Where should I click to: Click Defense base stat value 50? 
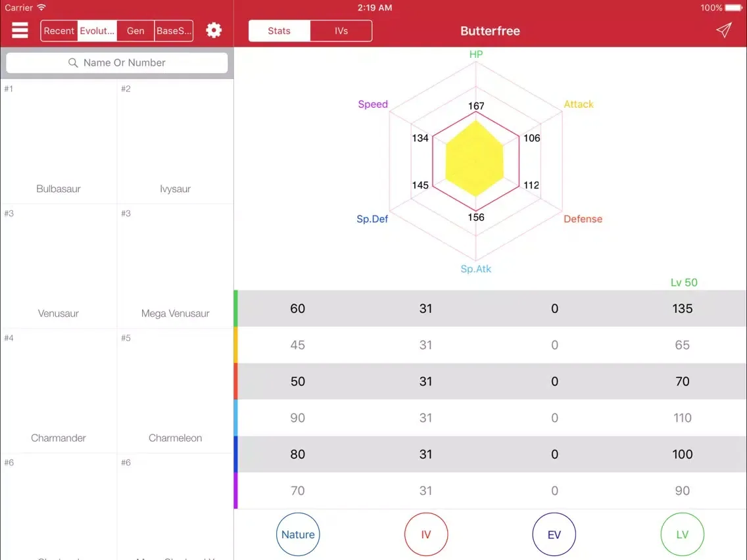(298, 381)
